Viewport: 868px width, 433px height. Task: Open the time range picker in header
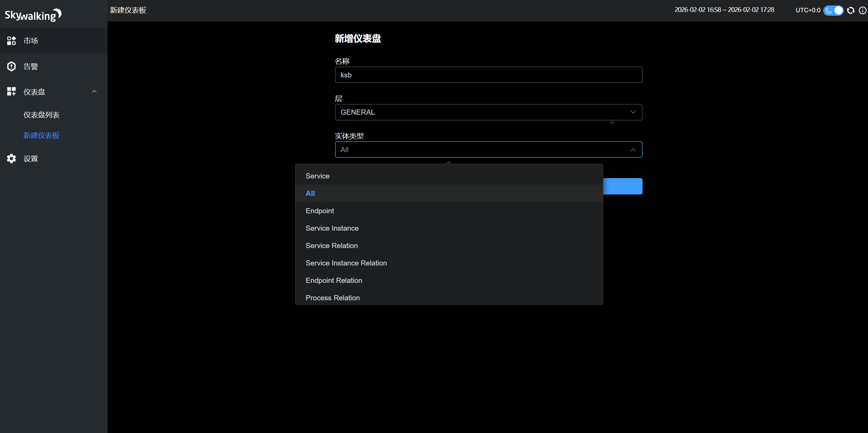(724, 10)
